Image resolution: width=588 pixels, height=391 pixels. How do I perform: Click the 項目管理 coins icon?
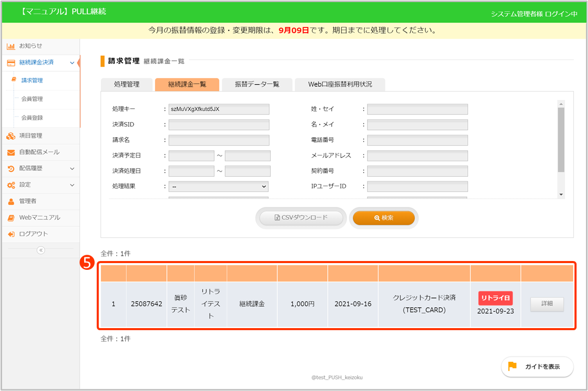point(11,136)
